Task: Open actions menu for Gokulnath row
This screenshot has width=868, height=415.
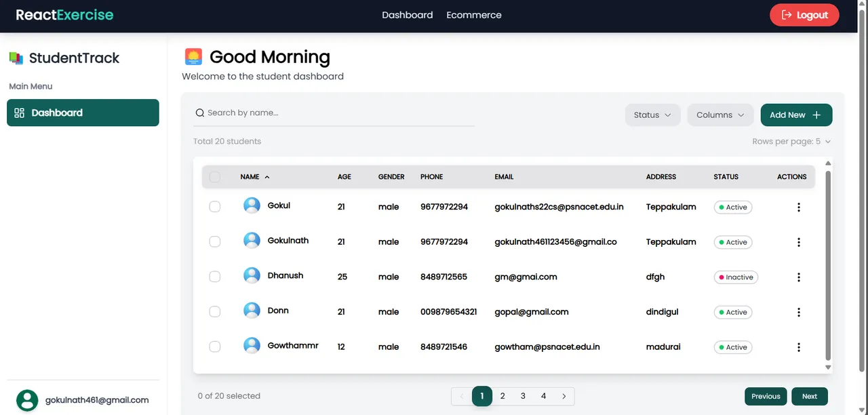Action: tap(799, 242)
